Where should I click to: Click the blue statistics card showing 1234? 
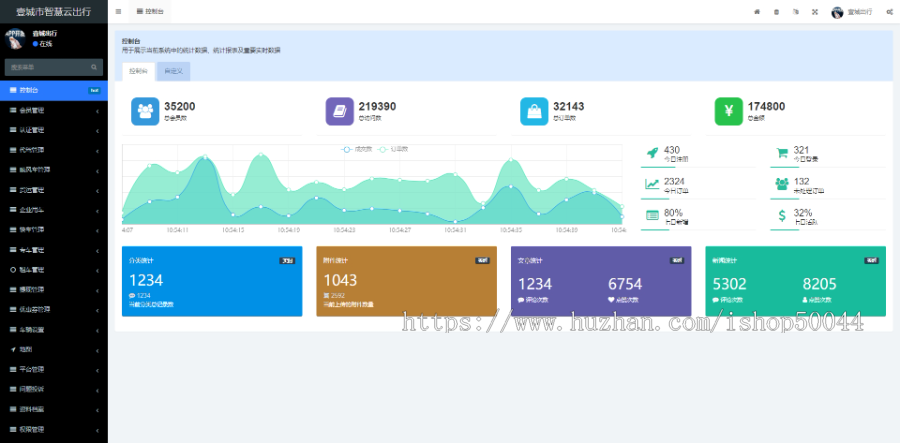coord(212,281)
